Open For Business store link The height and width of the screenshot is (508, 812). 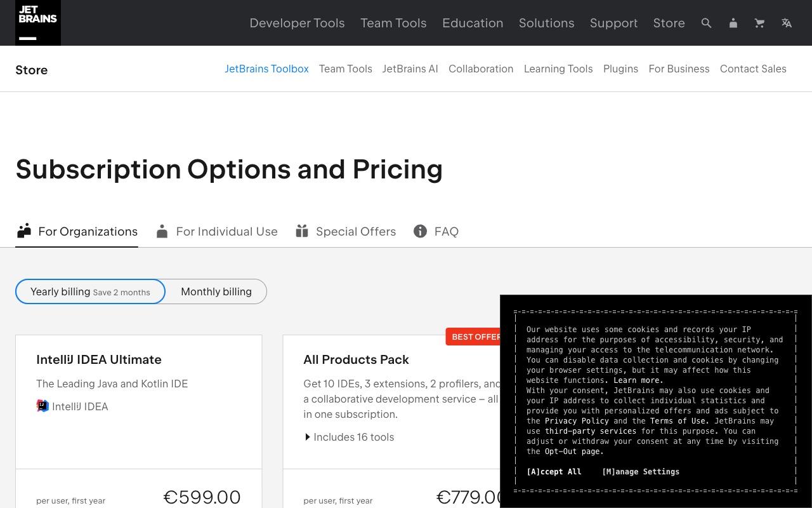[679, 69]
